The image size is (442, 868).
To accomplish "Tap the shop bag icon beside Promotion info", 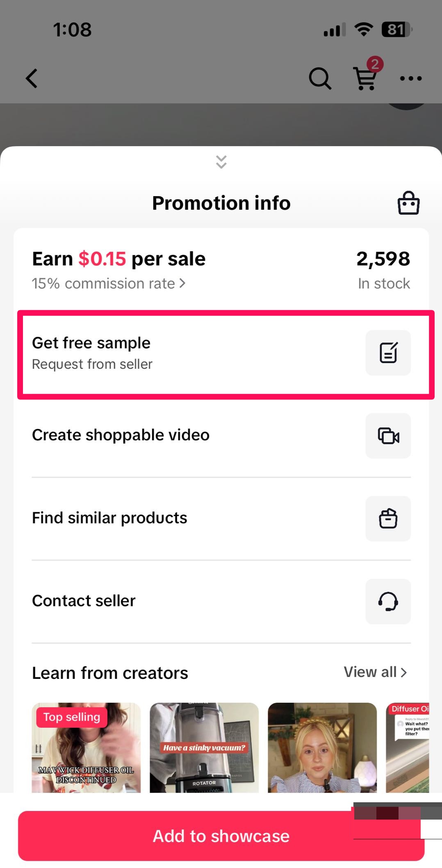I will [408, 203].
